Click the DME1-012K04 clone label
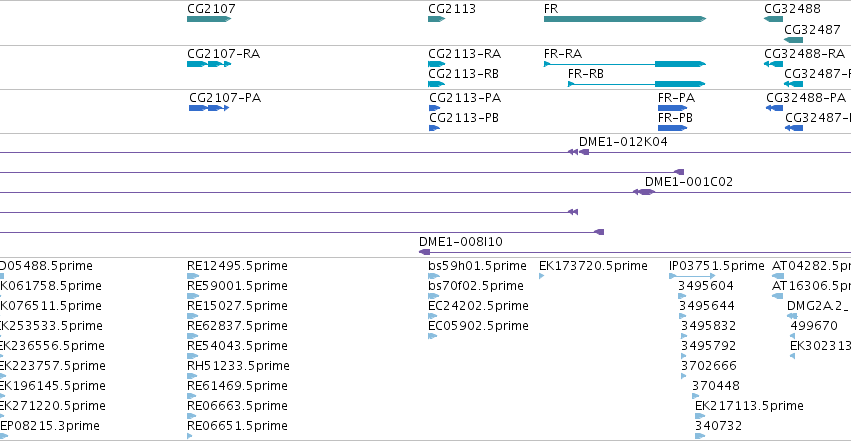 point(623,142)
